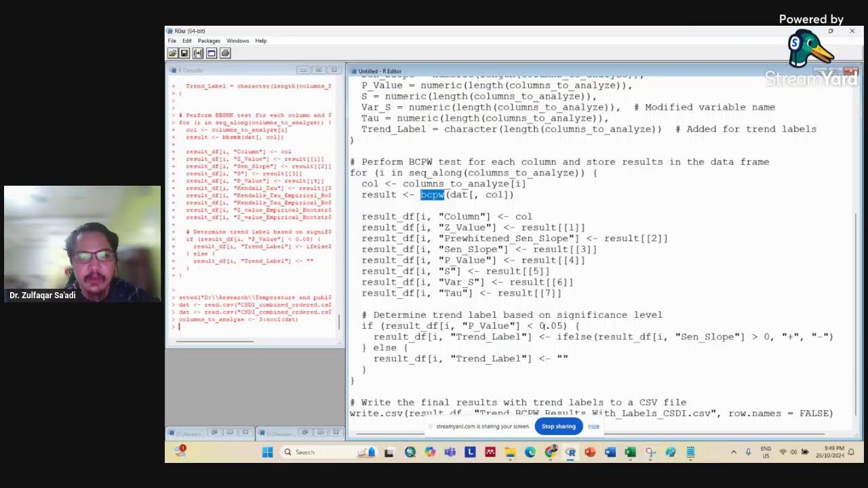868x488 pixels.
Task: Open the Edit menu
Action: (x=186, y=41)
